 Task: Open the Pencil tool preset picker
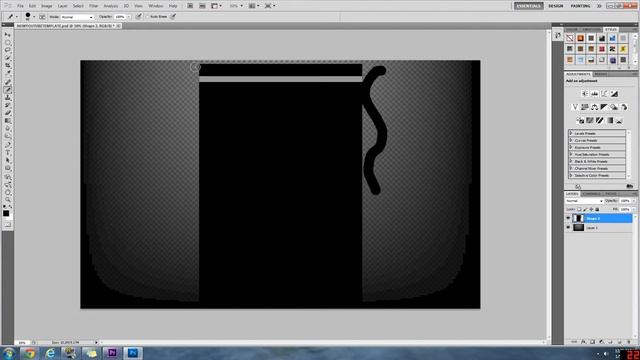12,17
